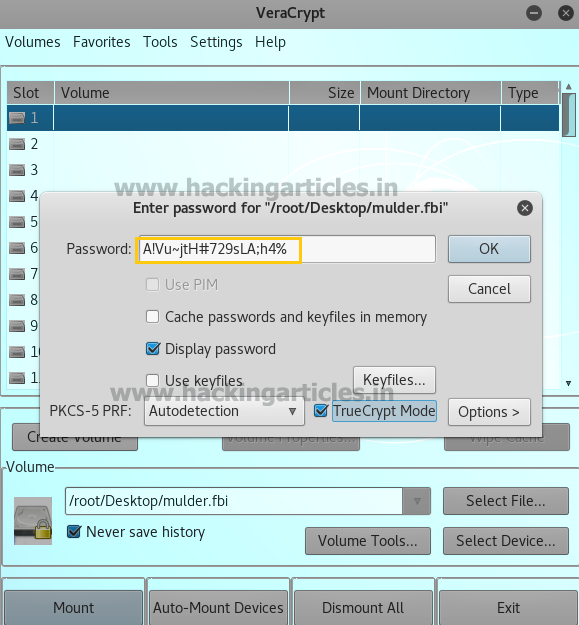579x625 pixels.
Task: Cancel the password dialog
Action: point(489,289)
